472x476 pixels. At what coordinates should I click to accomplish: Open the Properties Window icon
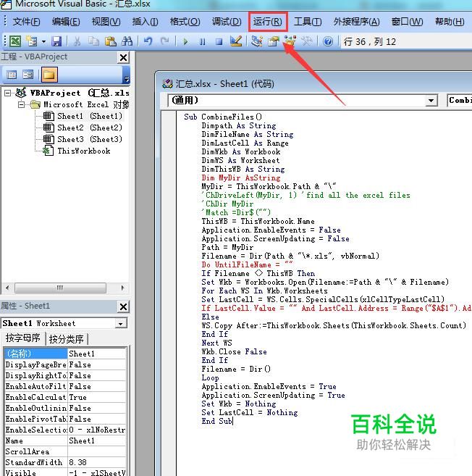tap(274, 41)
